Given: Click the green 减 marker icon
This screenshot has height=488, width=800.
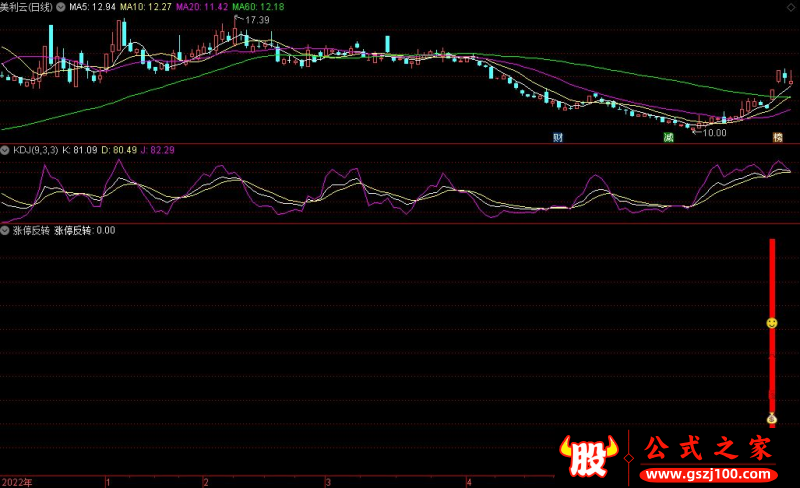Looking at the screenshot, I should pos(668,137).
